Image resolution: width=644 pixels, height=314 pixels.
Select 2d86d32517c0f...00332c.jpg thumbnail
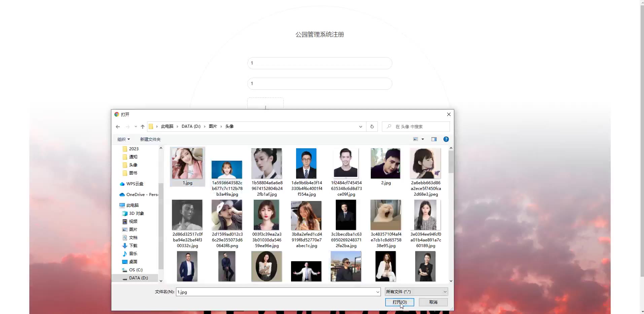[187, 215]
